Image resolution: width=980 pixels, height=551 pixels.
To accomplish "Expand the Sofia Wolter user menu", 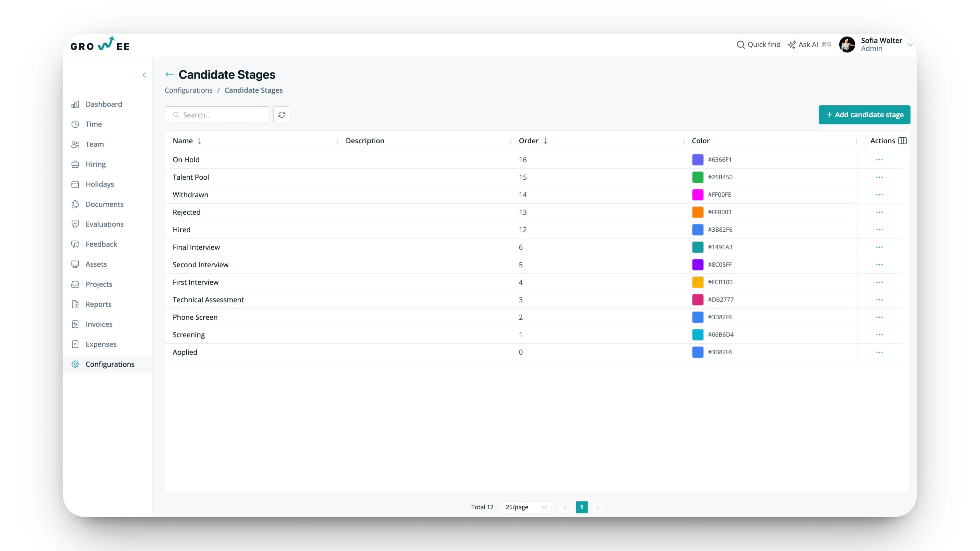I will (910, 45).
